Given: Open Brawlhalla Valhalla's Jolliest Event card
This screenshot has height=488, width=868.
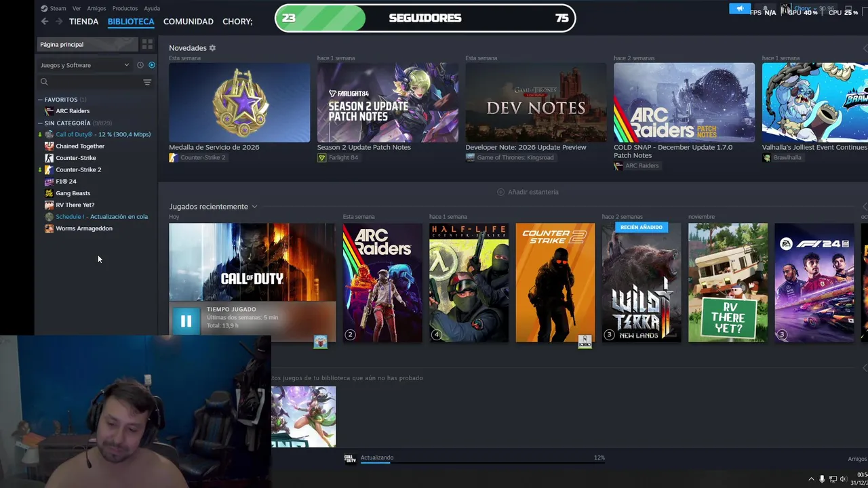Looking at the screenshot, I should (815, 102).
